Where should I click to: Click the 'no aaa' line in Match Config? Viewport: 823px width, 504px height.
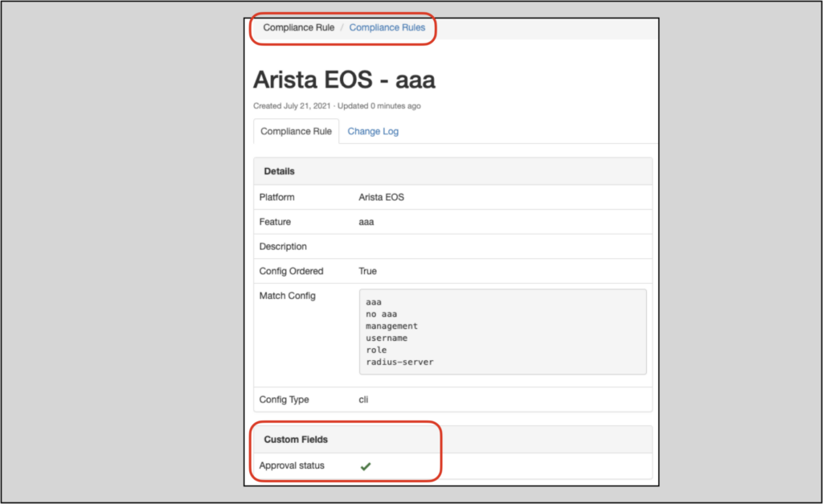click(x=382, y=314)
